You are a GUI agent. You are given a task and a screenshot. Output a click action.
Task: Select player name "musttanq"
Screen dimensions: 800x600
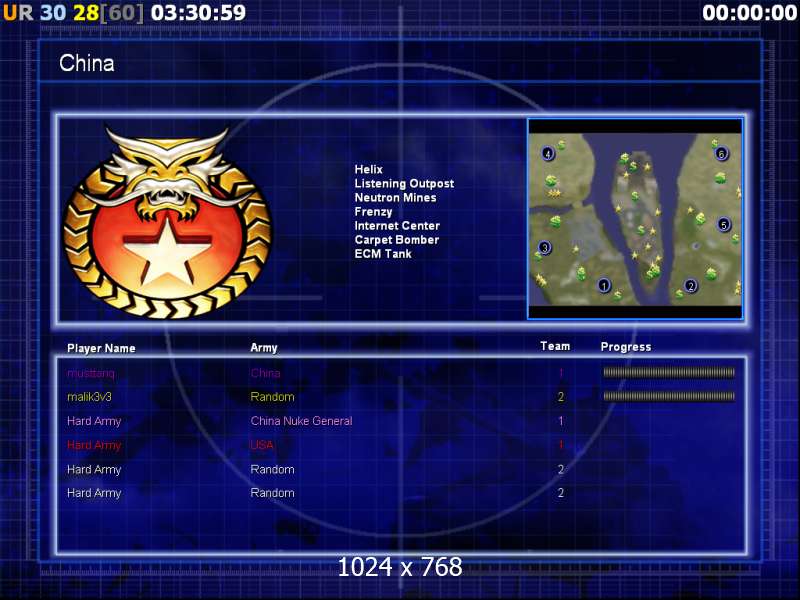point(91,373)
